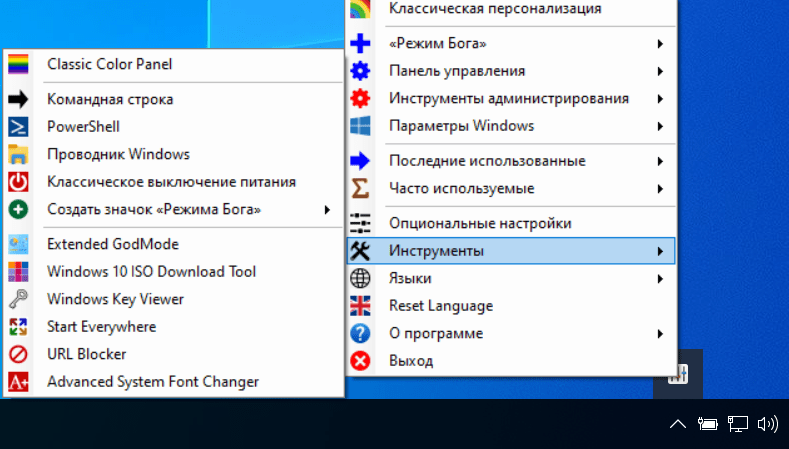This screenshot has height=449, width=789.
Task: Select Опциональные настройки menu entry
Action: tap(511, 223)
